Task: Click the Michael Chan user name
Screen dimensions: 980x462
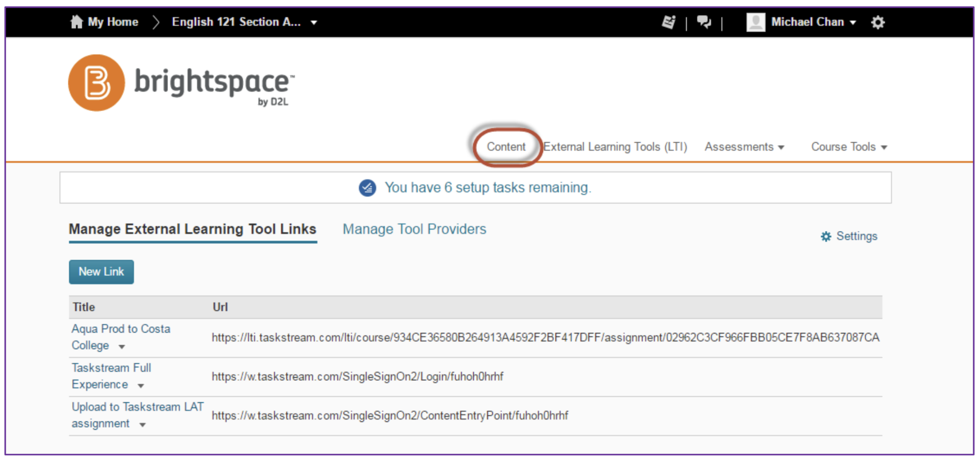Action: [807, 22]
